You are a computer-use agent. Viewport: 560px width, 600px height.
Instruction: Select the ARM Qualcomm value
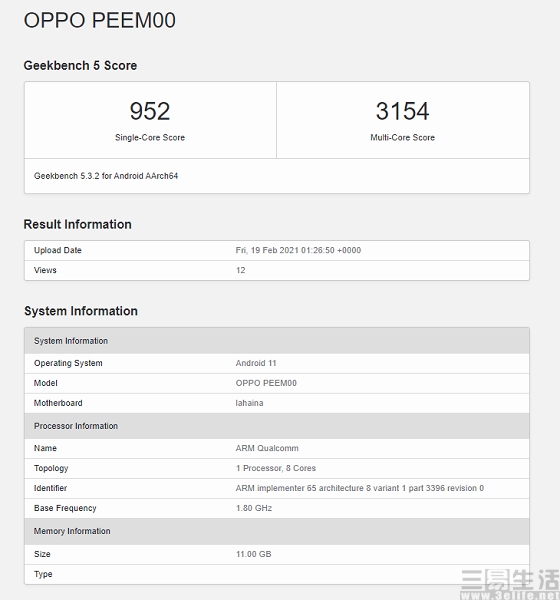pyautogui.click(x=267, y=448)
